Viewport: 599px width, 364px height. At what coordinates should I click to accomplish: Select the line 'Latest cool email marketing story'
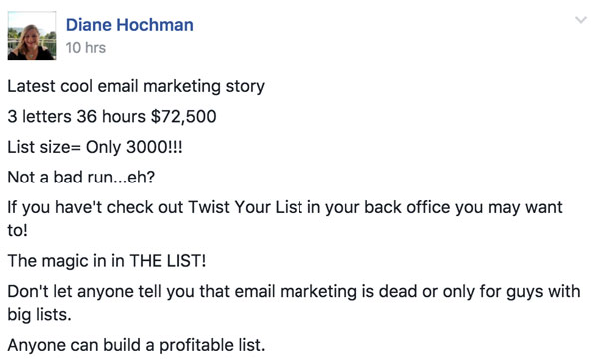136,86
